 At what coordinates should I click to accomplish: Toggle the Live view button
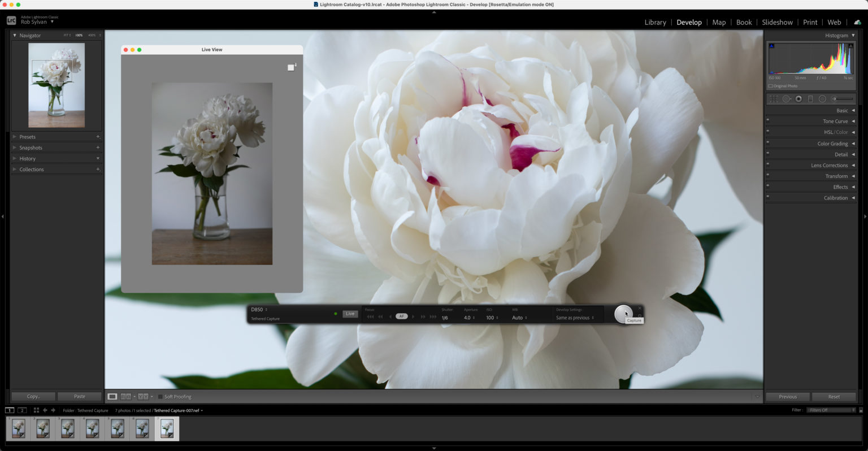(350, 314)
